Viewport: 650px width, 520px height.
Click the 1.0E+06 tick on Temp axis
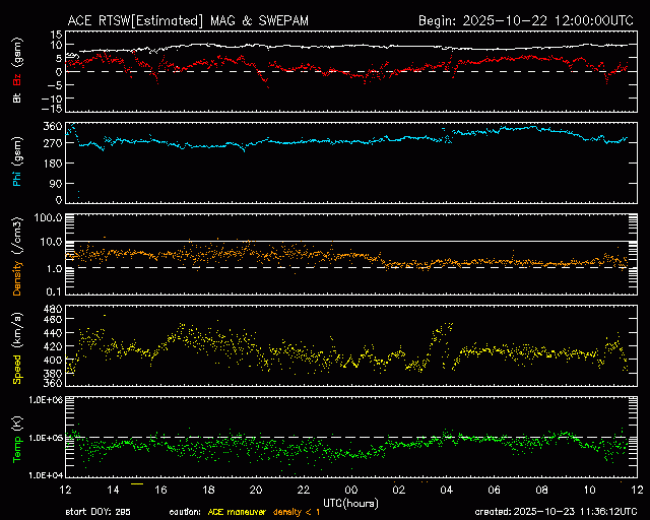click(48, 400)
